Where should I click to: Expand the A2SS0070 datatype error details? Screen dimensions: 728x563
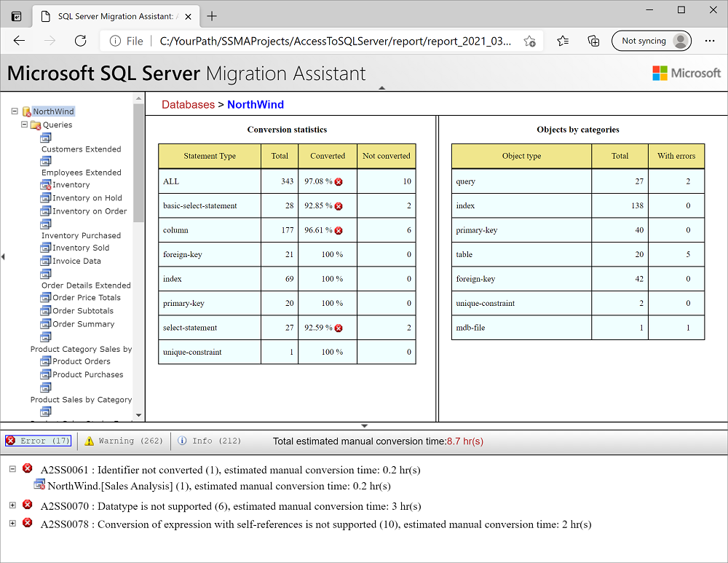click(x=12, y=504)
